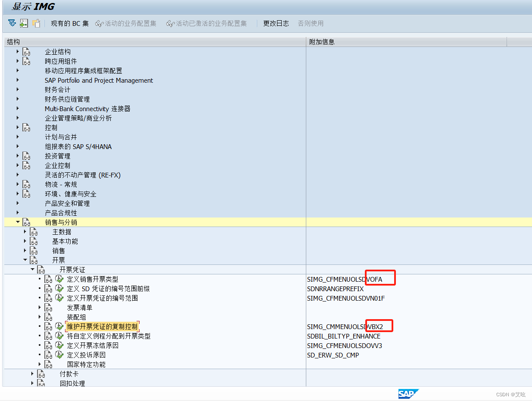532x401 pixels.
Task: Open documentation icon for 开票凭证
Action: (x=41, y=270)
